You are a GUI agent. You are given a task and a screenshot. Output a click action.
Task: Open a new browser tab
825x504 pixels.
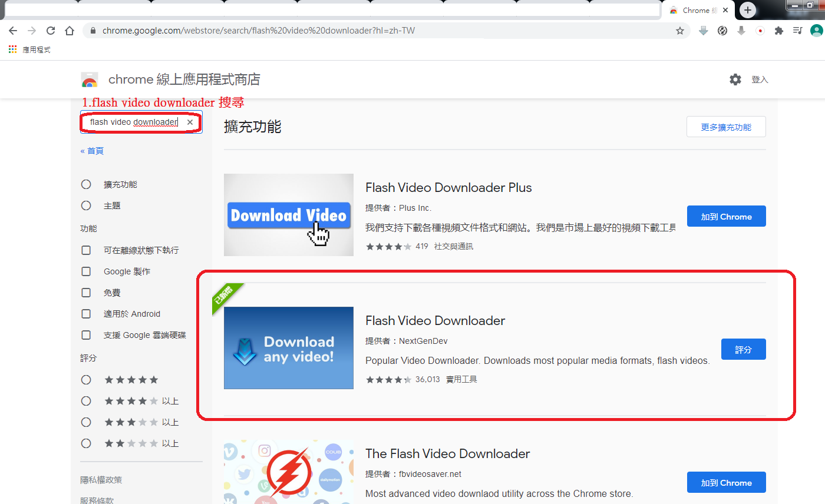[x=747, y=10]
